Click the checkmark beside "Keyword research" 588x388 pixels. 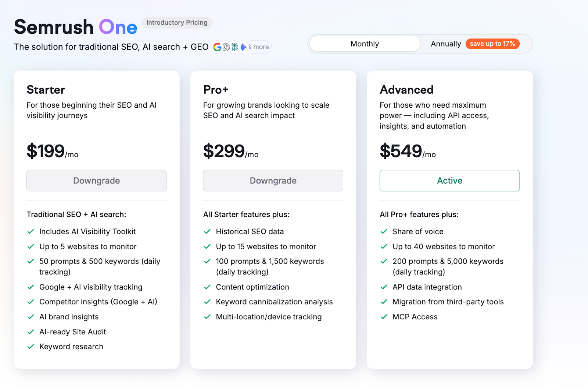pos(31,346)
